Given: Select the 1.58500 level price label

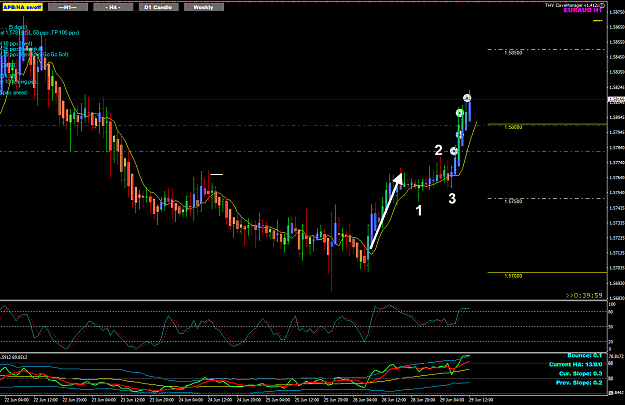Looking at the screenshot, I should point(513,53).
